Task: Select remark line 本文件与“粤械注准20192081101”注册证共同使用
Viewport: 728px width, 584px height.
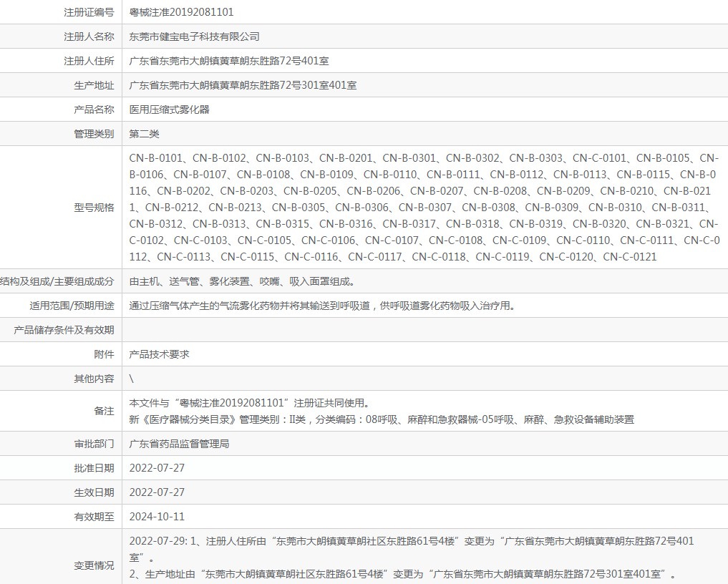Action: pos(249,403)
